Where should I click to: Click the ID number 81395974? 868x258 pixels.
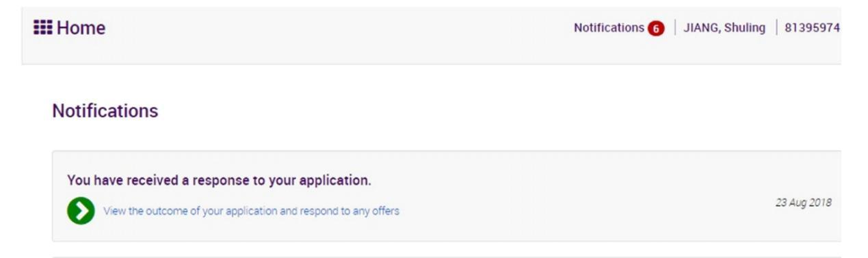tap(812, 28)
